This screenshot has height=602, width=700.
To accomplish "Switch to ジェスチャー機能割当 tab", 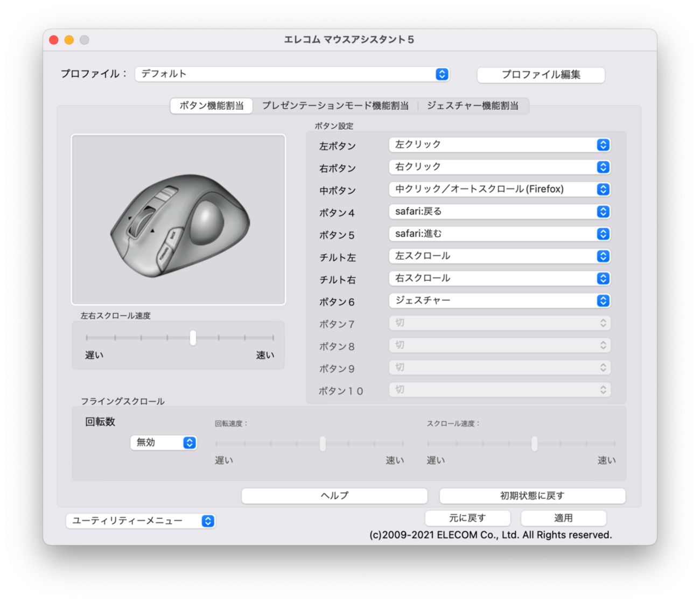I will tap(472, 106).
